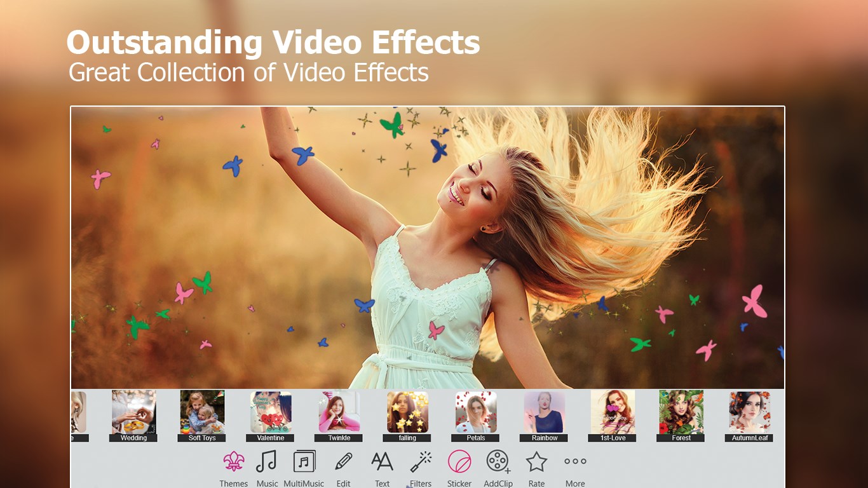Open the Sticker tool

pos(459,462)
